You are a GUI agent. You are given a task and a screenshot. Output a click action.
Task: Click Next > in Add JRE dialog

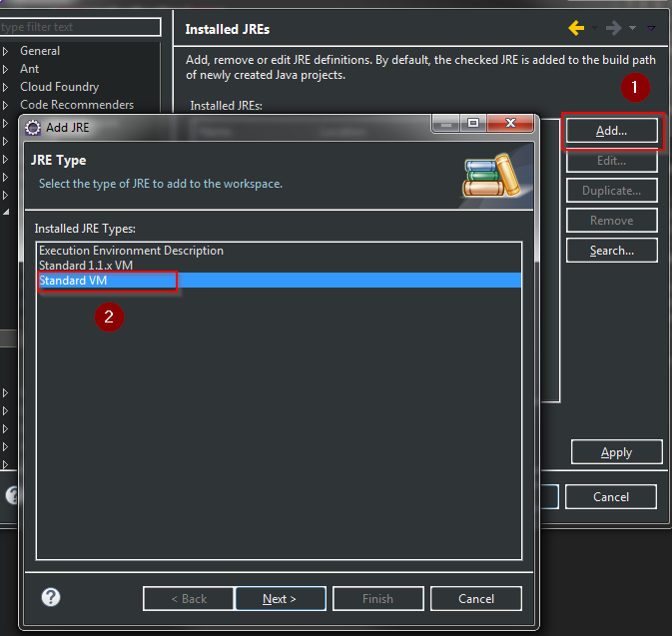click(281, 599)
